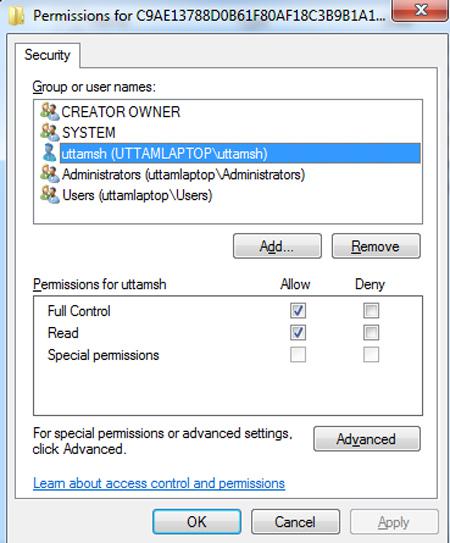The height and width of the screenshot is (543, 450).
Task: Toggle Allow checkbox for Full Control
Action: point(298,311)
